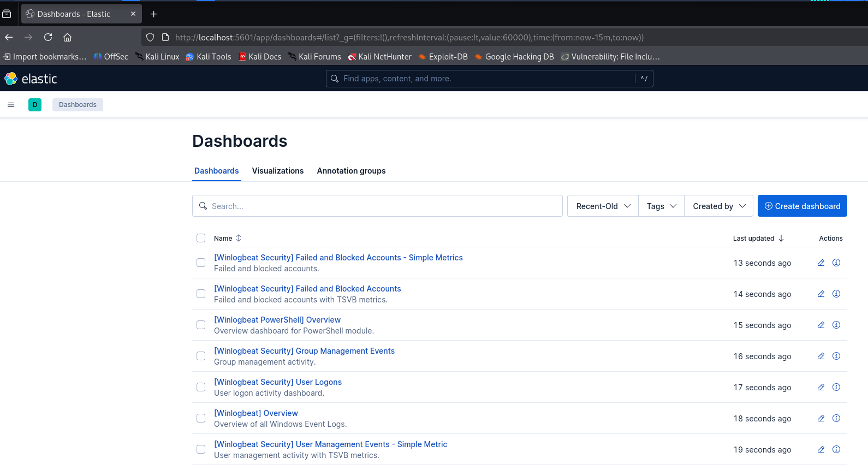The width and height of the screenshot is (868, 470).
Task: Check the [Winlogbeat] Overview row checkbox
Action: (x=201, y=418)
